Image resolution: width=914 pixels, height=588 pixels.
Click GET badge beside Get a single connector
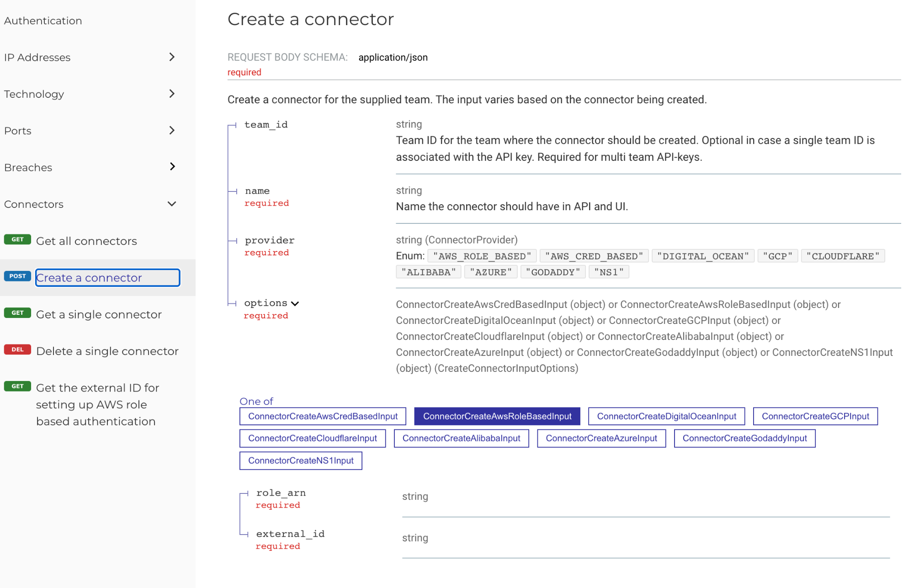coord(17,313)
